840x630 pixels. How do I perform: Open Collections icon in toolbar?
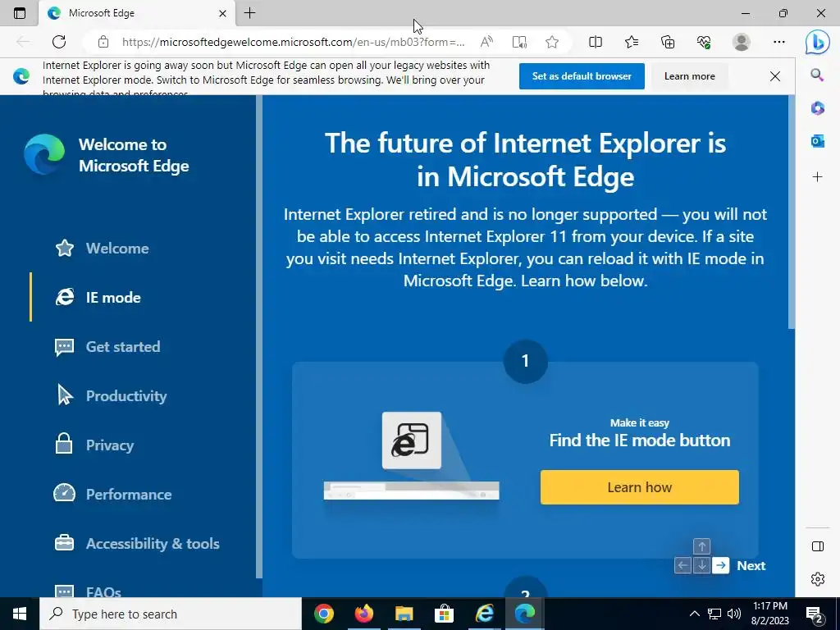point(668,42)
